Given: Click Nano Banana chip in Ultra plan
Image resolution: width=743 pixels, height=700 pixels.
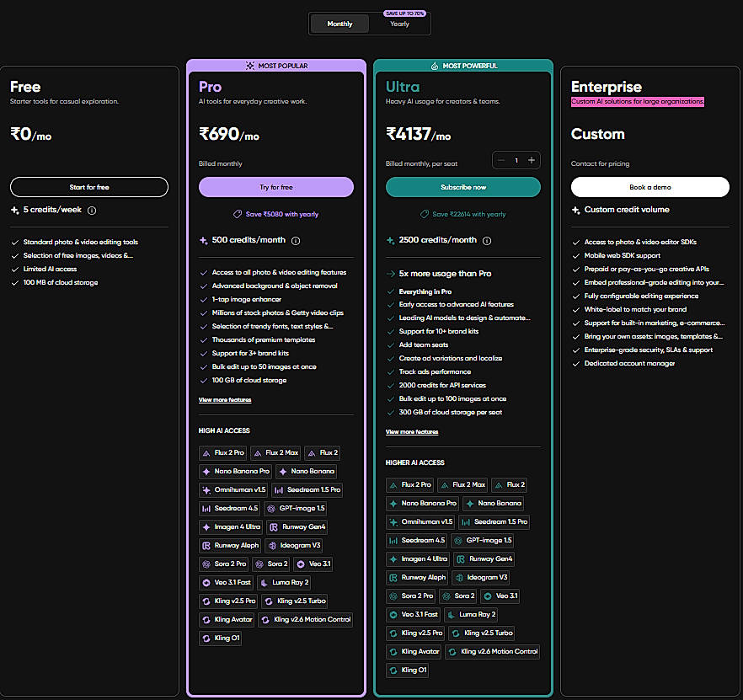Looking at the screenshot, I should (493, 504).
